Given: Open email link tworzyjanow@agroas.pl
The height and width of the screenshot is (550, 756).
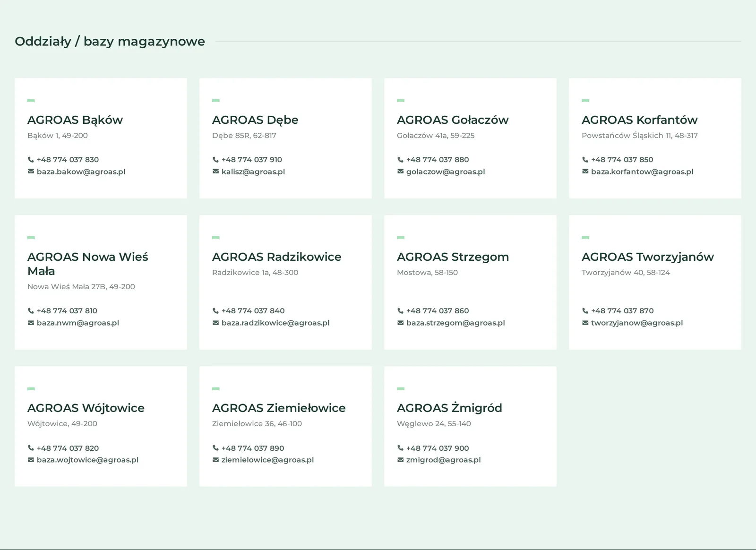Looking at the screenshot, I should [x=637, y=323].
